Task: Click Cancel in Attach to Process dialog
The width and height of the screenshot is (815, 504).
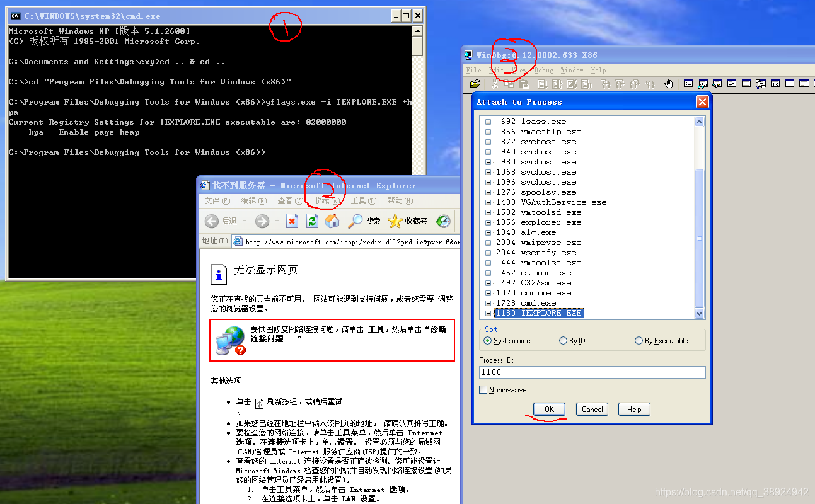Action: tap(592, 409)
